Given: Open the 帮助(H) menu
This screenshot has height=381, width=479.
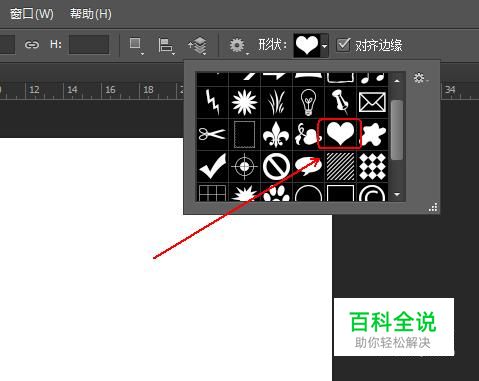Looking at the screenshot, I should click(x=90, y=14).
